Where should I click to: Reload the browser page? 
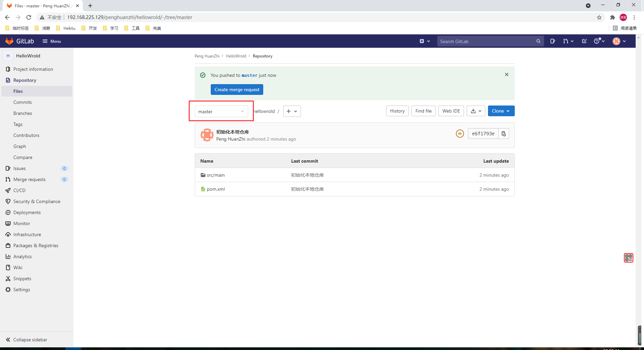pyautogui.click(x=29, y=17)
